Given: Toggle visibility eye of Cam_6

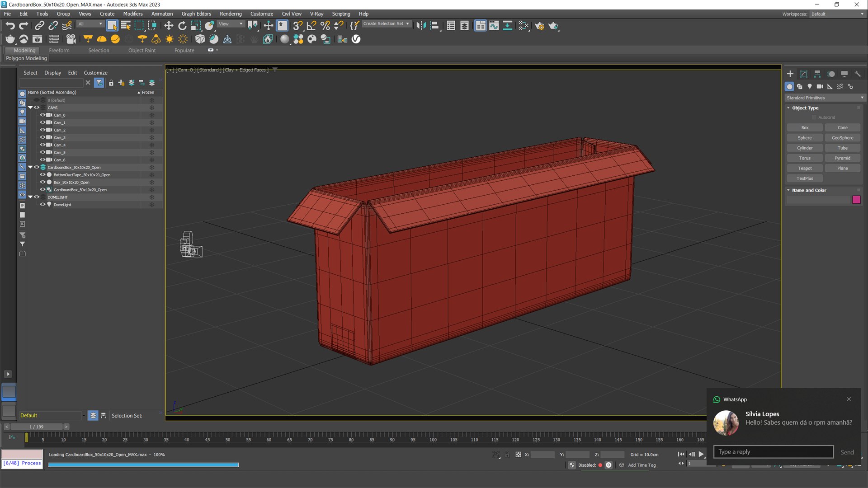Looking at the screenshot, I should 42,160.
